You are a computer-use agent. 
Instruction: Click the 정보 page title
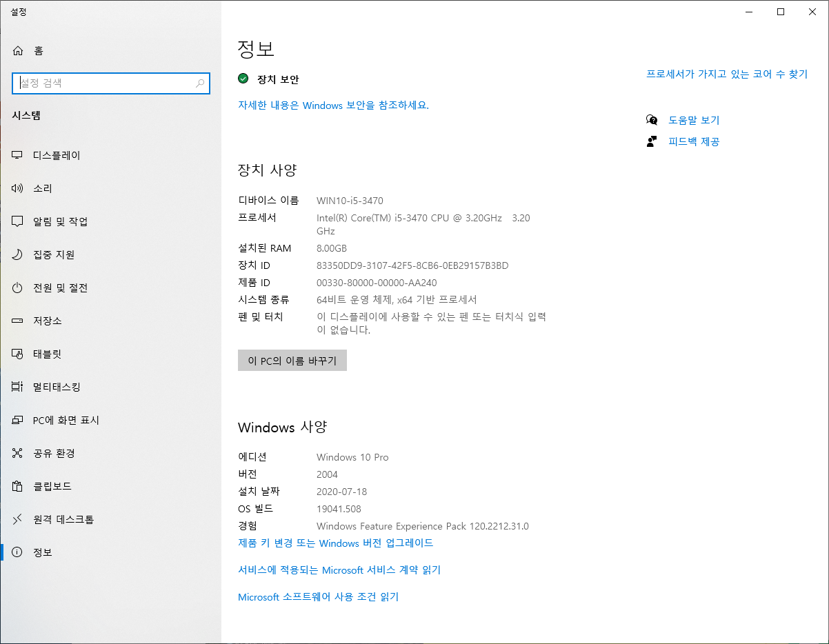[256, 48]
